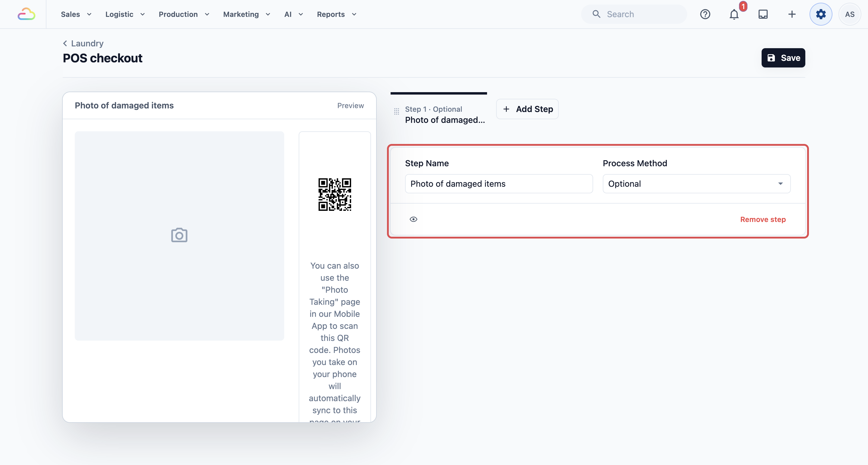Click the plus quick-create icon
The image size is (868, 465).
(792, 14)
